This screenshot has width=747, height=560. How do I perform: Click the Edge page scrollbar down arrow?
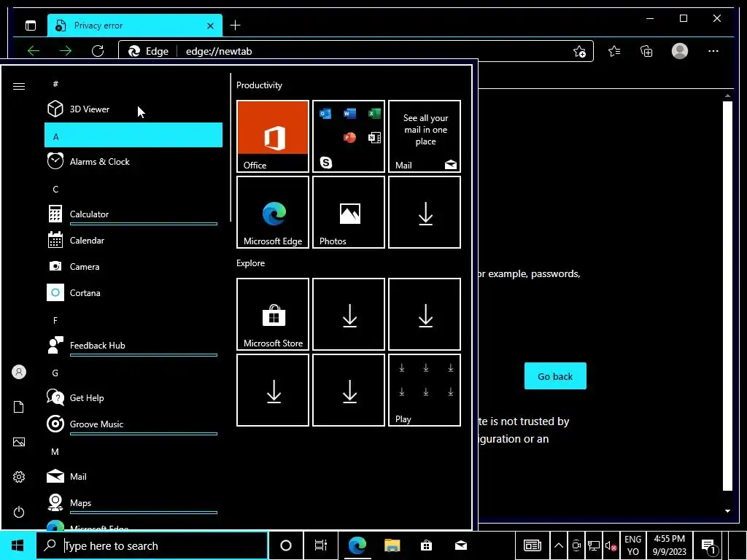click(727, 511)
